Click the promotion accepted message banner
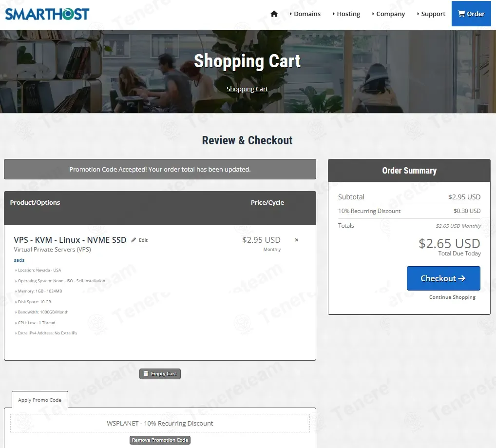496x448 pixels. click(x=160, y=169)
